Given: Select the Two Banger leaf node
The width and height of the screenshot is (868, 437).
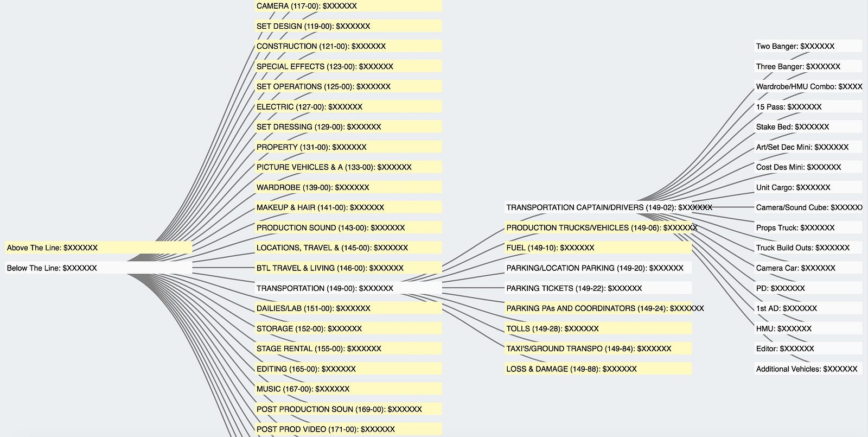Looking at the screenshot, I should point(808,46).
